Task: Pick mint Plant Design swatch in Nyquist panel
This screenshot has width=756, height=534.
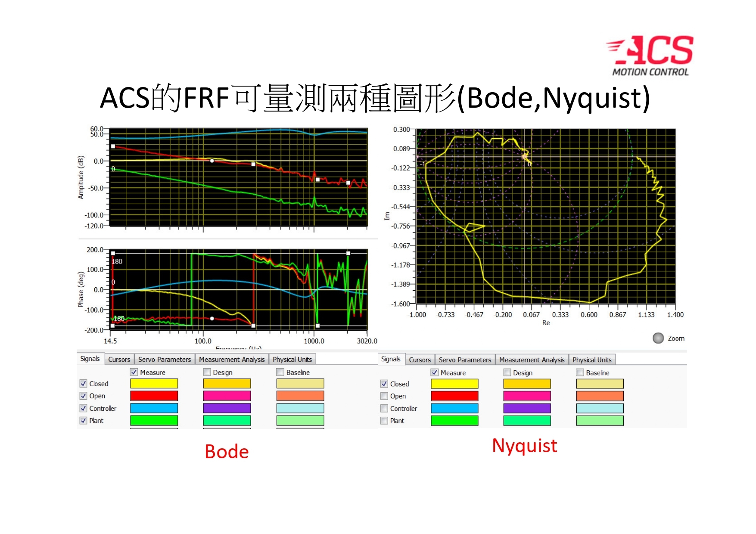Action: 527,420
